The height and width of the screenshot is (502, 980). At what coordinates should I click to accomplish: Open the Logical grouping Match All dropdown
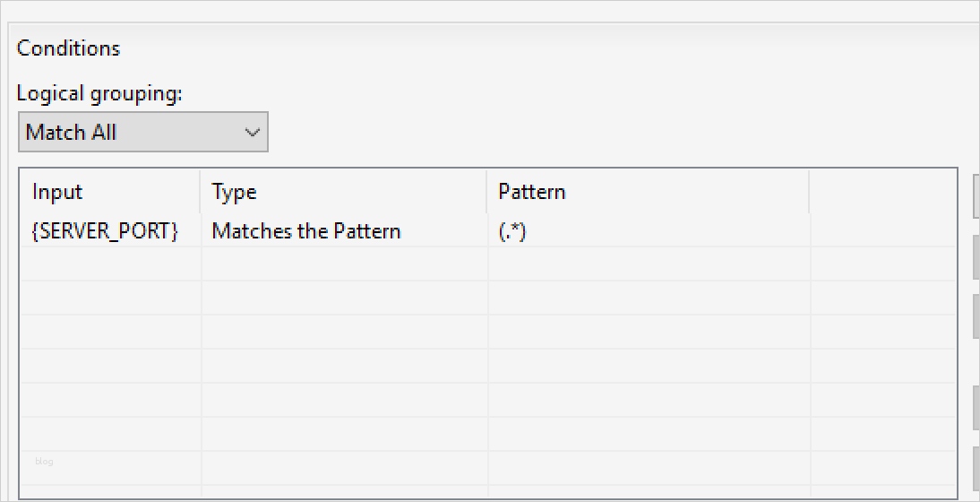[x=142, y=133]
